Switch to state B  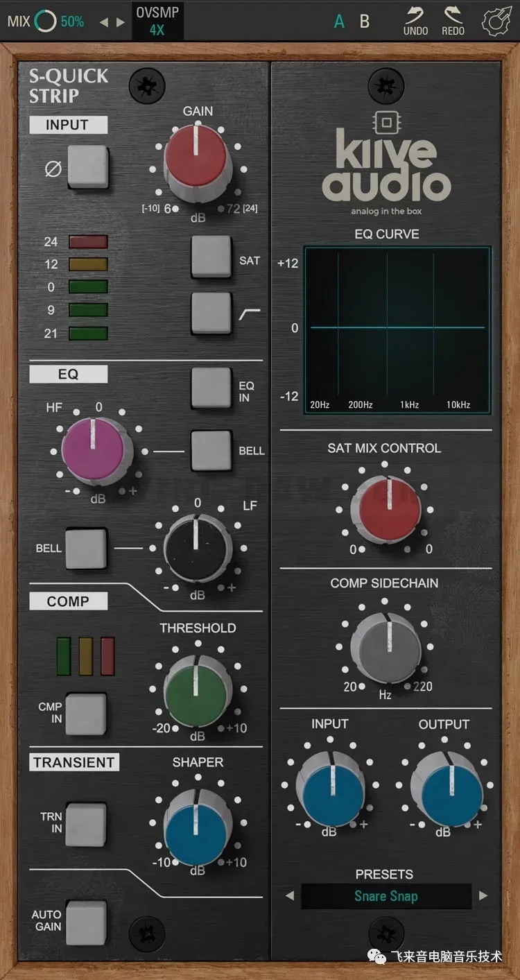pos(365,22)
